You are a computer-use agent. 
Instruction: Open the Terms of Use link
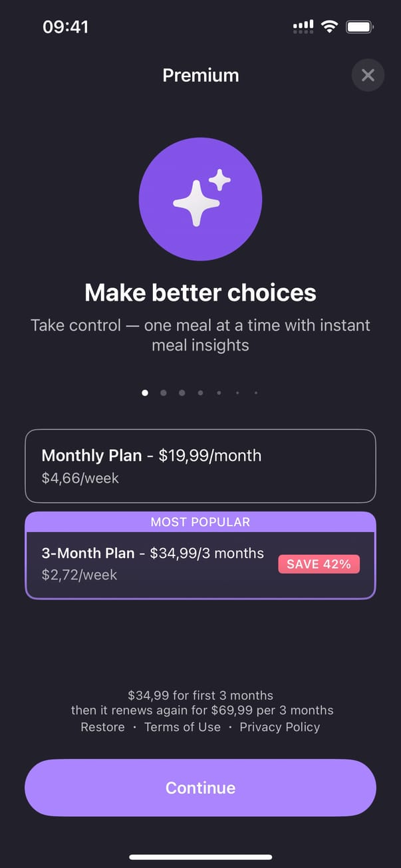point(182,727)
